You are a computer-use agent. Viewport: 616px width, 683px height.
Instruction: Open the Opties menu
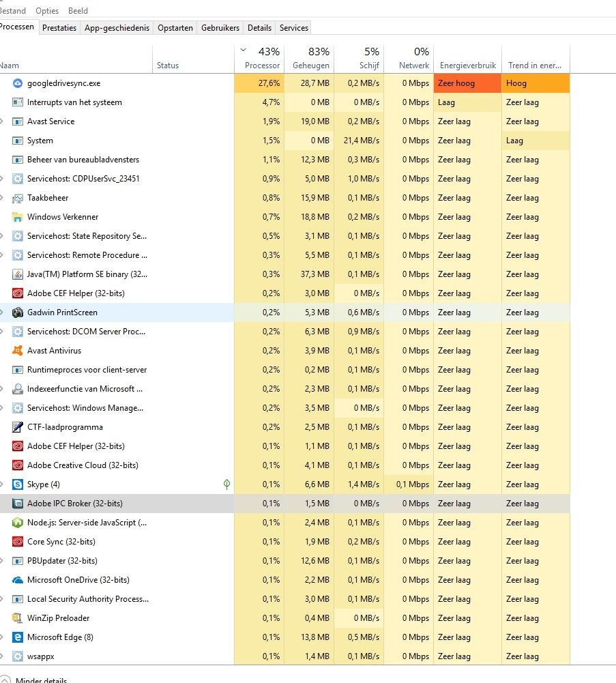point(47,10)
